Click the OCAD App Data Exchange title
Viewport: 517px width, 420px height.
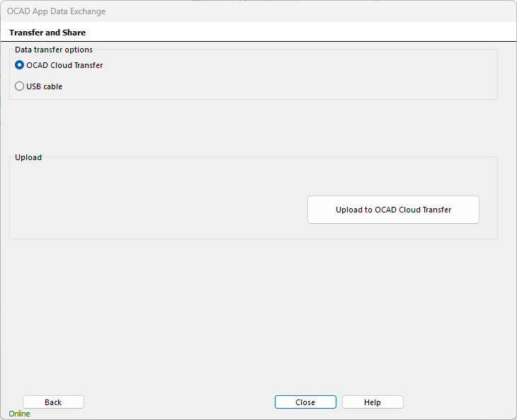coord(57,11)
